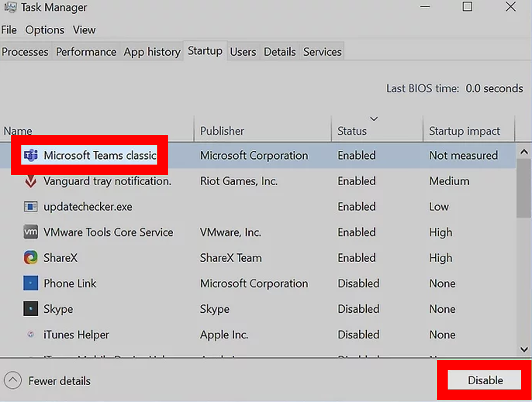Click the VMware Tools Core Service icon
This screenshot has width=532, height=402.
click(x=30, y=232)
